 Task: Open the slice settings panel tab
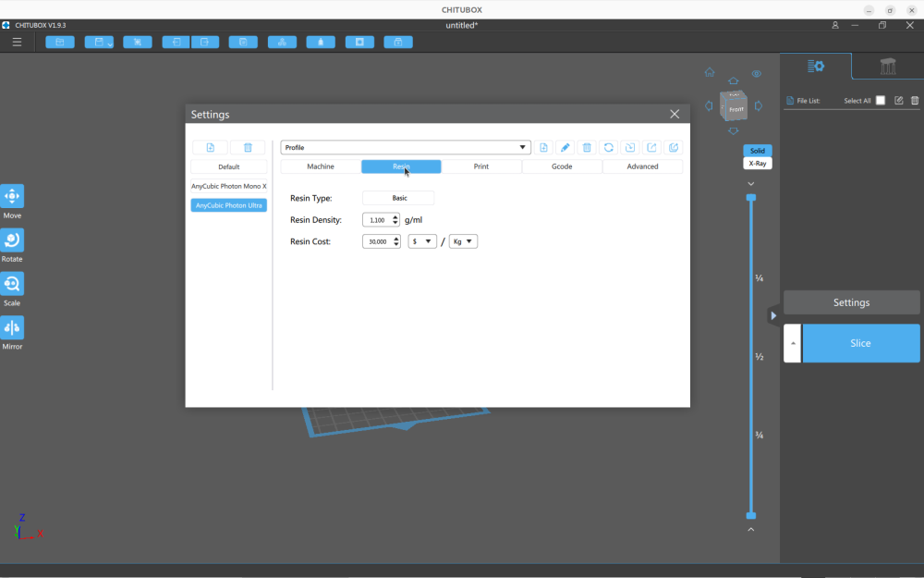click(x=816, y=66)
